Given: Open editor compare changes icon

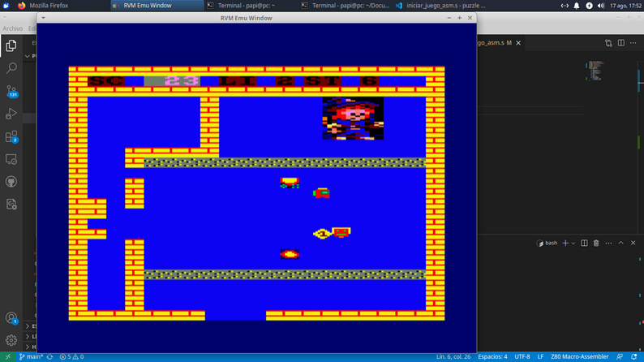Looking at the screenshot, I should click(608, 43).
